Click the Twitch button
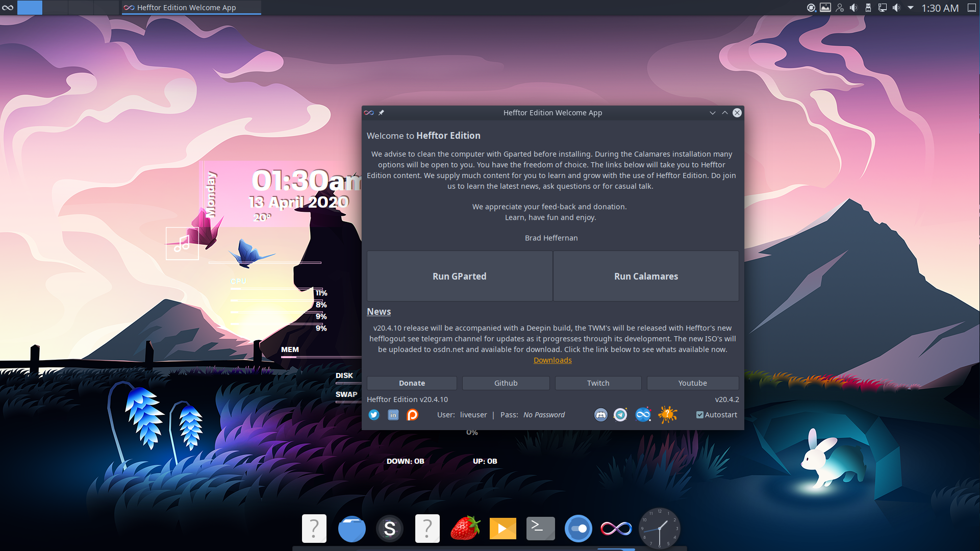 598,383
